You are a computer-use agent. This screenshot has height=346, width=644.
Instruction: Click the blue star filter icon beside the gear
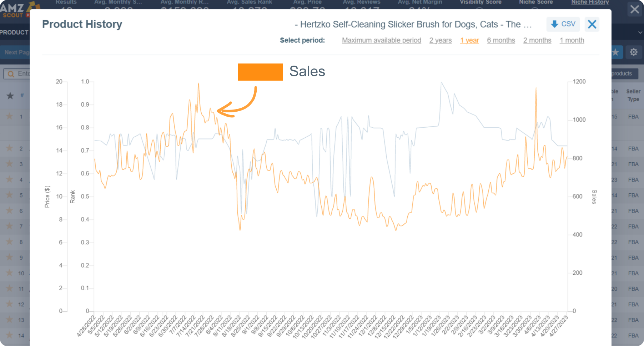point(615,52)
